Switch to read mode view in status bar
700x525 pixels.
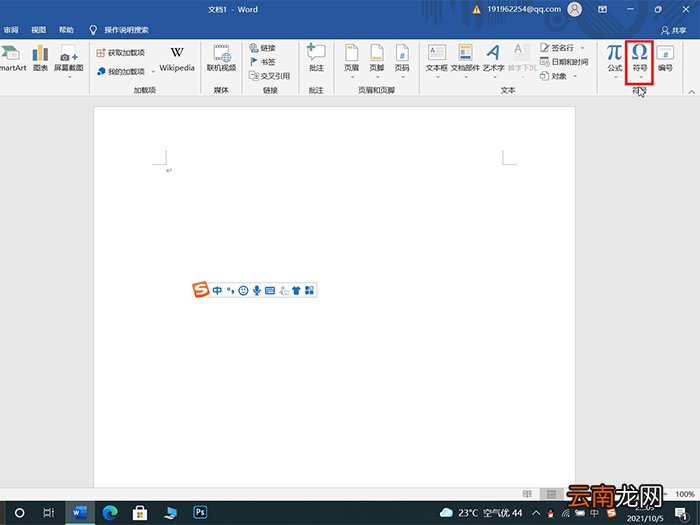pyautogui.click(x=527, y=494)
